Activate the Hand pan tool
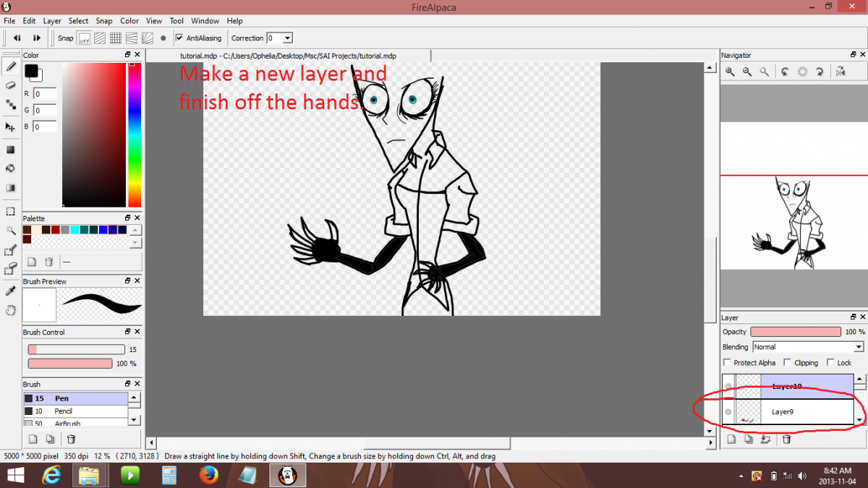868x488 pixels. coord(11,310)
